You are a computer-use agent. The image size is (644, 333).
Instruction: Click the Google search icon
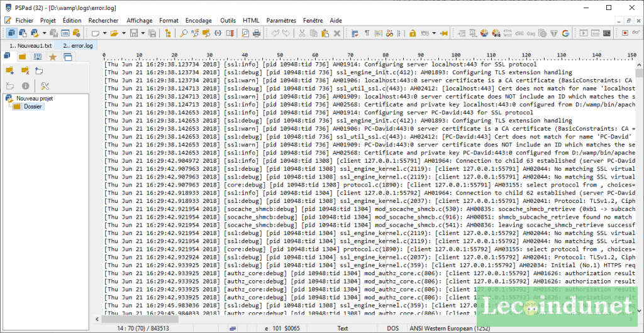coord(565,33)
